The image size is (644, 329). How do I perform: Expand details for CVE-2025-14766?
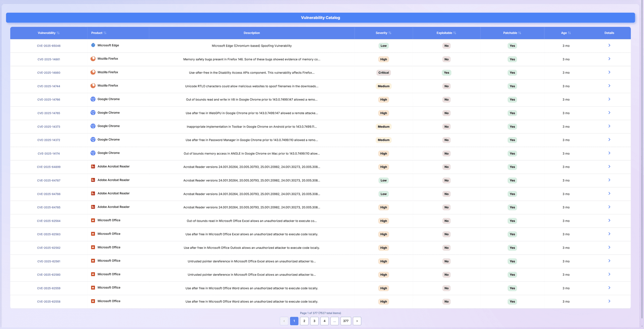click(x=609, y=99)
